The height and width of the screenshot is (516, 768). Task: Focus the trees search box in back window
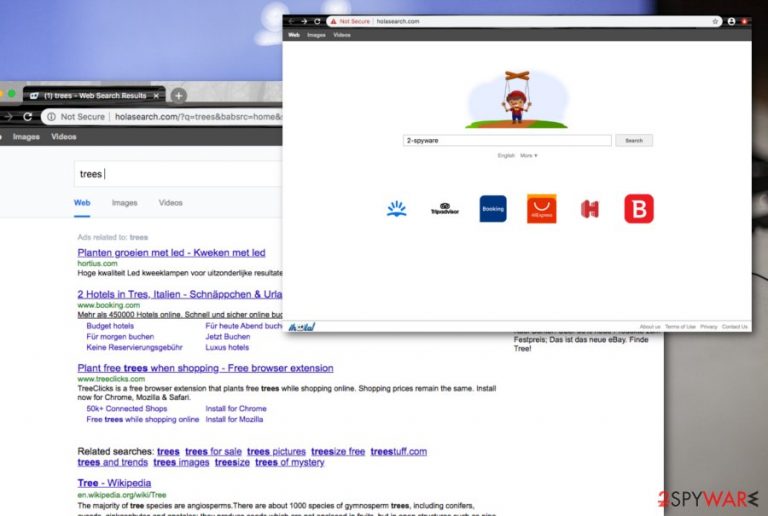coord(179,174)
